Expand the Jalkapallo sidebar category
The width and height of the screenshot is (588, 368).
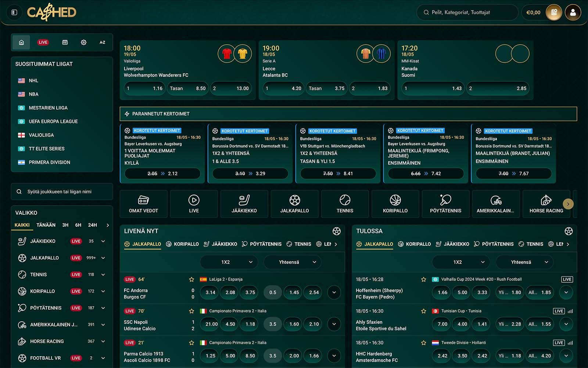point(103,258)
